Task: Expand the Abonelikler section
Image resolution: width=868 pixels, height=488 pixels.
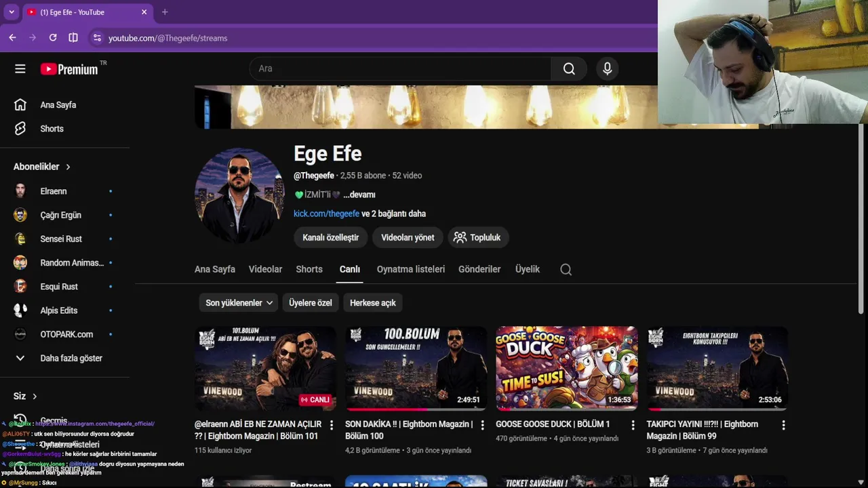Action: (x=42, y=167)
